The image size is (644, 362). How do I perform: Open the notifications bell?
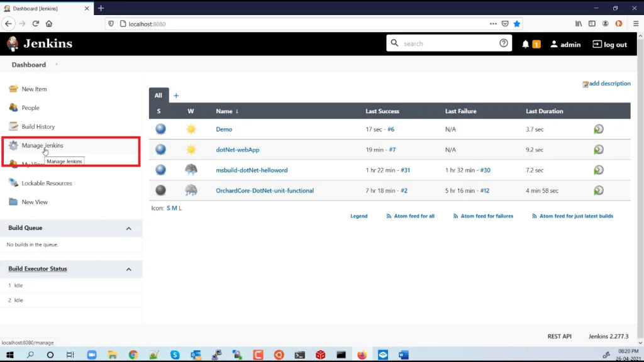pyautogui.click(x=525, y=45)
